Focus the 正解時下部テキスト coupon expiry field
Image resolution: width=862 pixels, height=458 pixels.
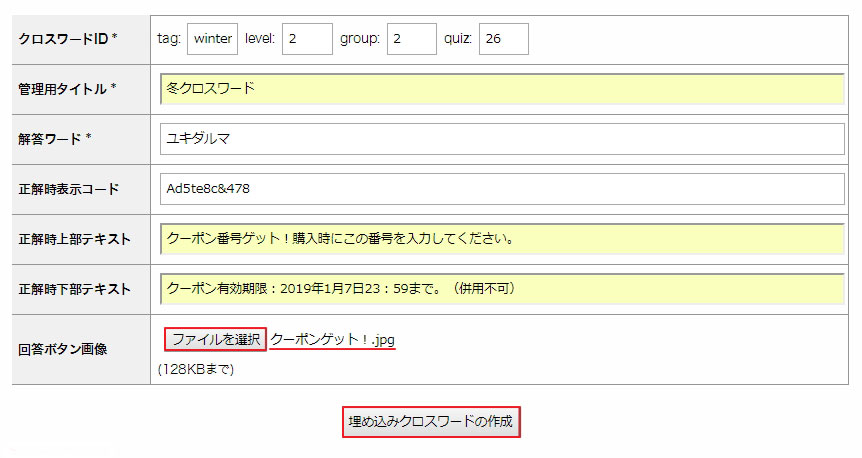click(502, 289)
